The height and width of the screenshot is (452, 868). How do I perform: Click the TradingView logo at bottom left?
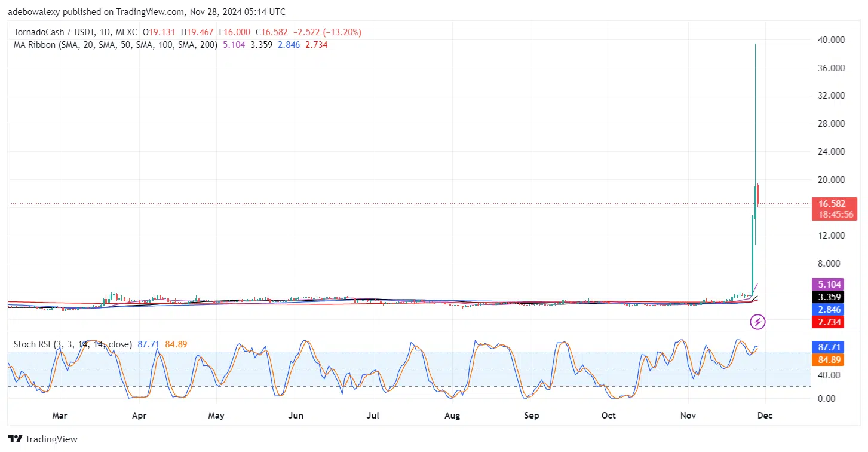point(42,439)
